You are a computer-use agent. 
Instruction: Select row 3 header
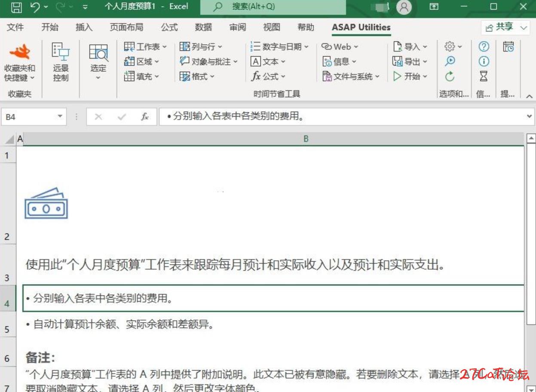8,264
